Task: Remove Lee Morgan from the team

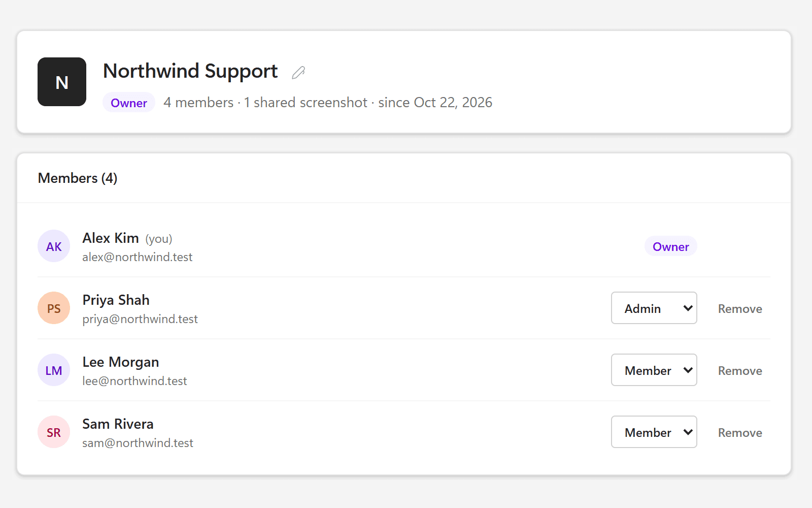Action: click(x=740, y=371)
